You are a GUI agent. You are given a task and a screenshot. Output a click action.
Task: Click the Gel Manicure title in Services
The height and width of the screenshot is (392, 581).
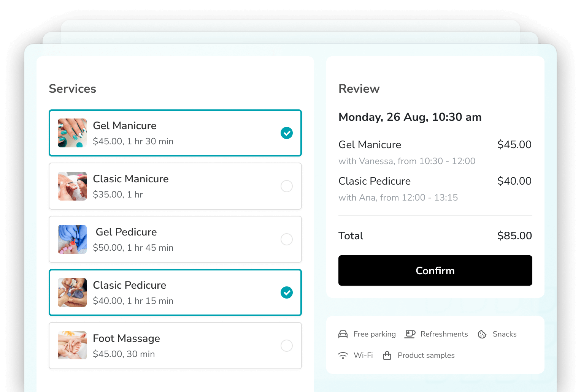point(125,126)
